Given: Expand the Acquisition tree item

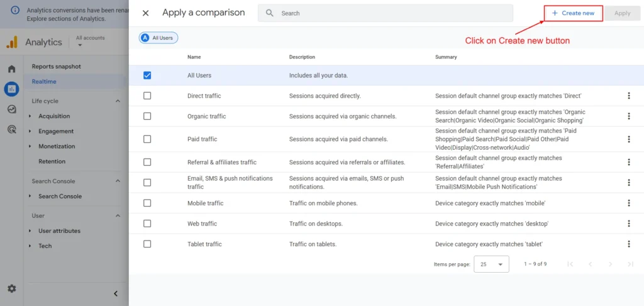Looking at the screenshot, I should click(30, 116).
